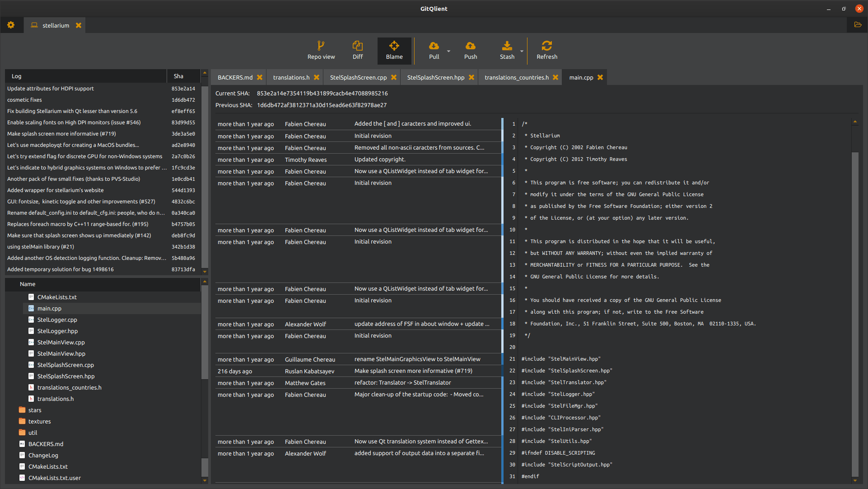Click commit SHA 853e2a14 in log
This screenshot has height=489, width=868.
[x=183, y=88]
